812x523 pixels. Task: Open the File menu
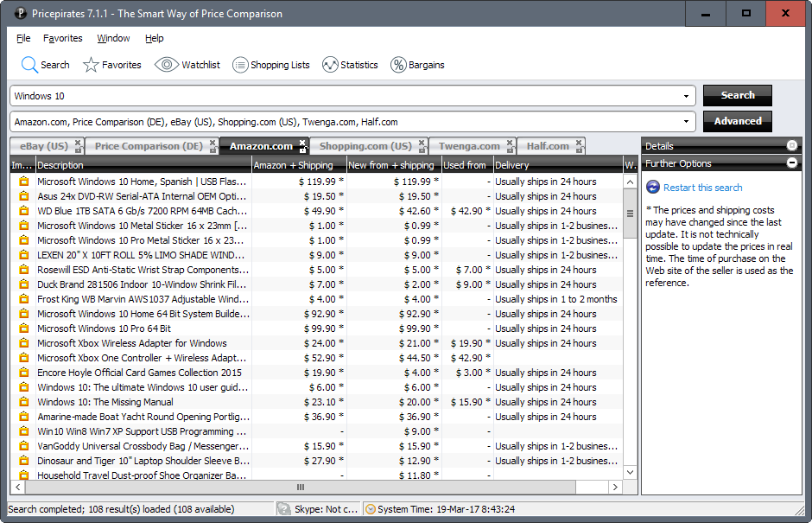coord(23,38)
